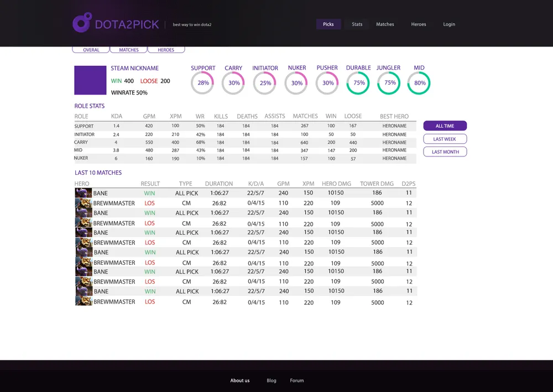The image size is (553, 392).
Task: Filter stats by LAST MONTH
Action: click(x=445, y=152)
